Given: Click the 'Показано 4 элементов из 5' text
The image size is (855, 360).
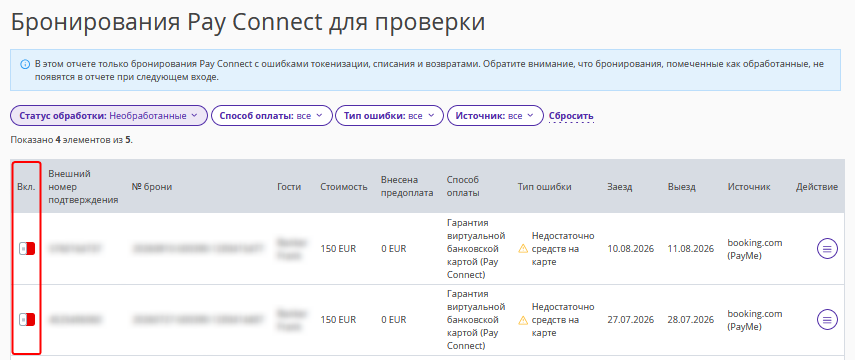Looking at the screenshot, I should pos(71,140).
